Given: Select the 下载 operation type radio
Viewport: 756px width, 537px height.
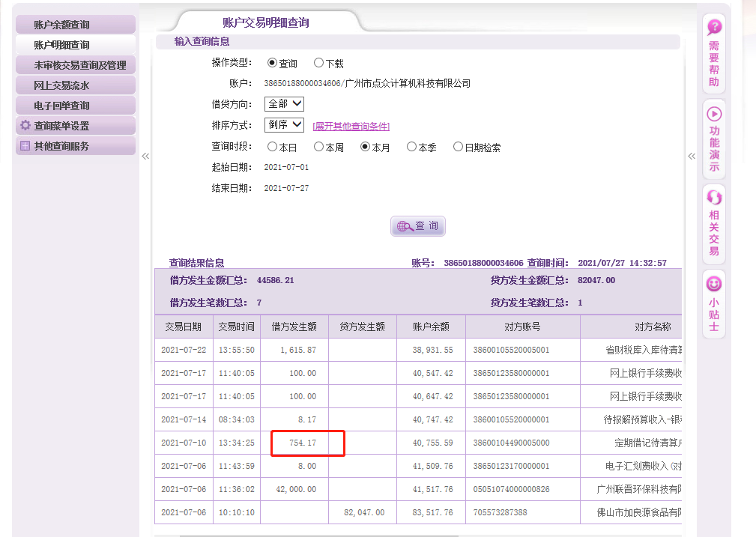Looking at the screenshot, I should [319, 64].
